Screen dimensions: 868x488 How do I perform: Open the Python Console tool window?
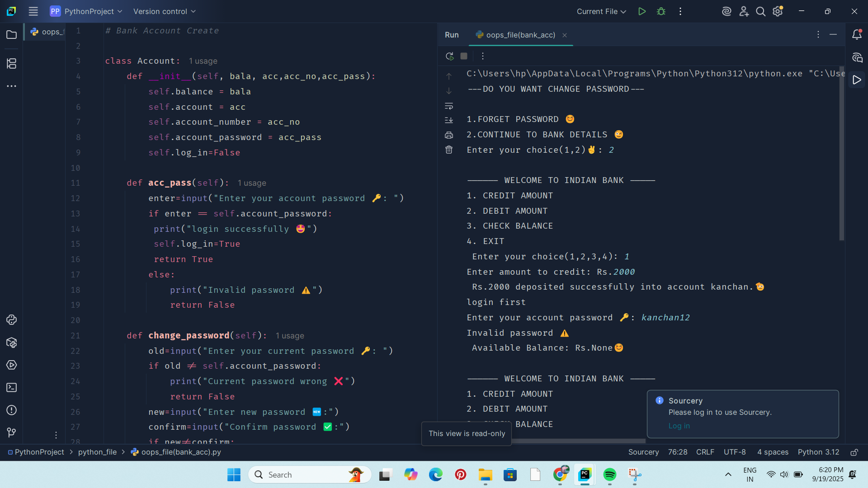coord(11,320)
